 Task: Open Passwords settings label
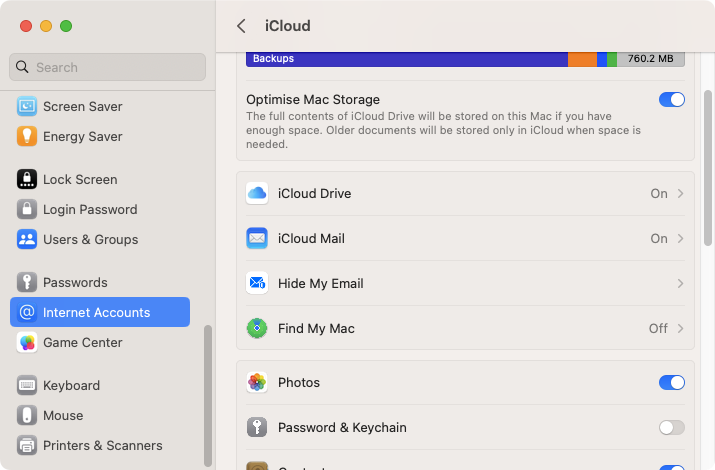pos(75,283)
